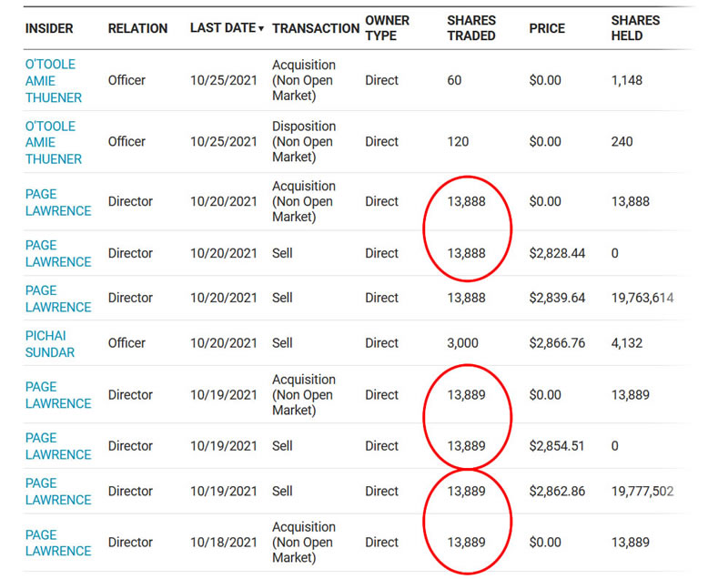Open PAGE LAWRENCE link dated 10/18/2021
Image resolution: width=728 pixels, height=579 pixels.
(x=57, y=543)
